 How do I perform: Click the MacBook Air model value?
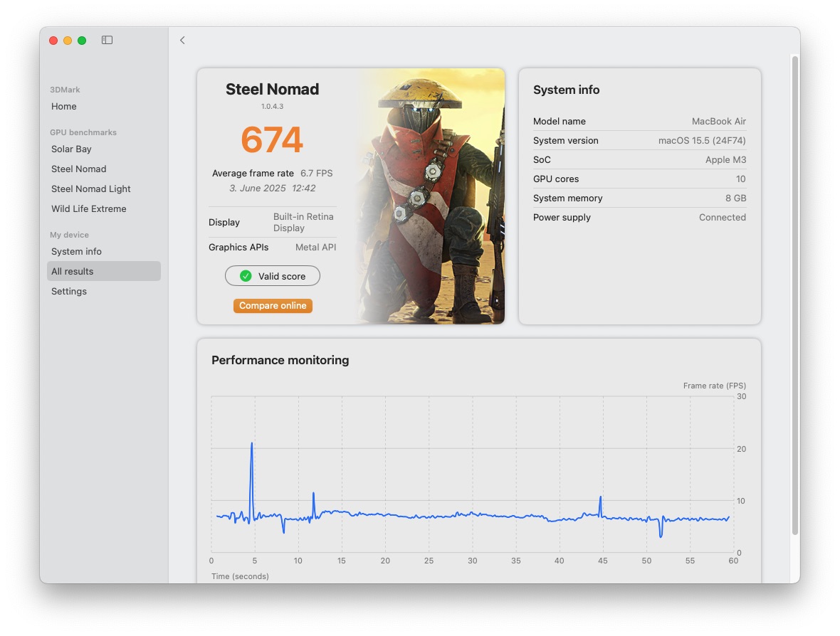coord(719,122)
